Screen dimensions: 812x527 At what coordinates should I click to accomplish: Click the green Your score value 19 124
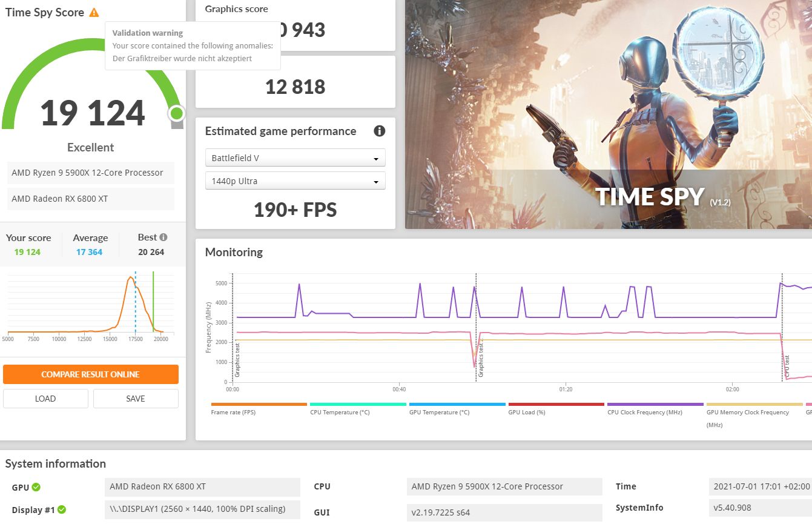coord(27,252)
